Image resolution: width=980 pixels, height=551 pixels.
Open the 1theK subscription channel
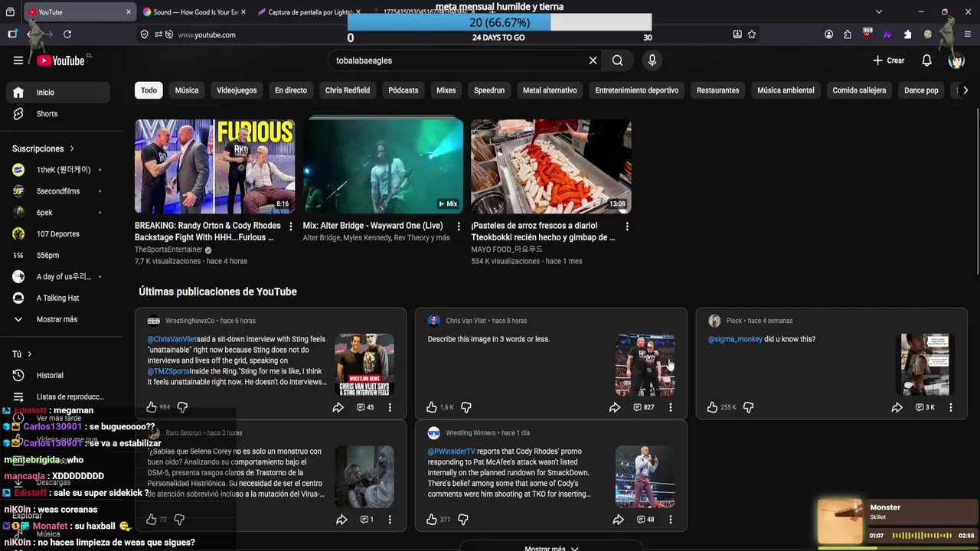tap(58, 170)
